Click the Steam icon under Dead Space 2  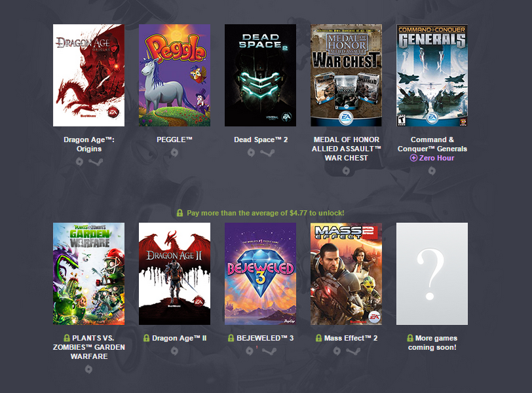click(x=267, y=153)
